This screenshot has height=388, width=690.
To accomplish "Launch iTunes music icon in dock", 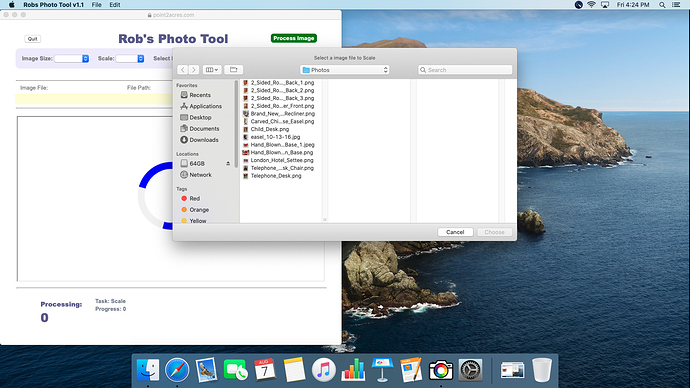I will point(323,370).
